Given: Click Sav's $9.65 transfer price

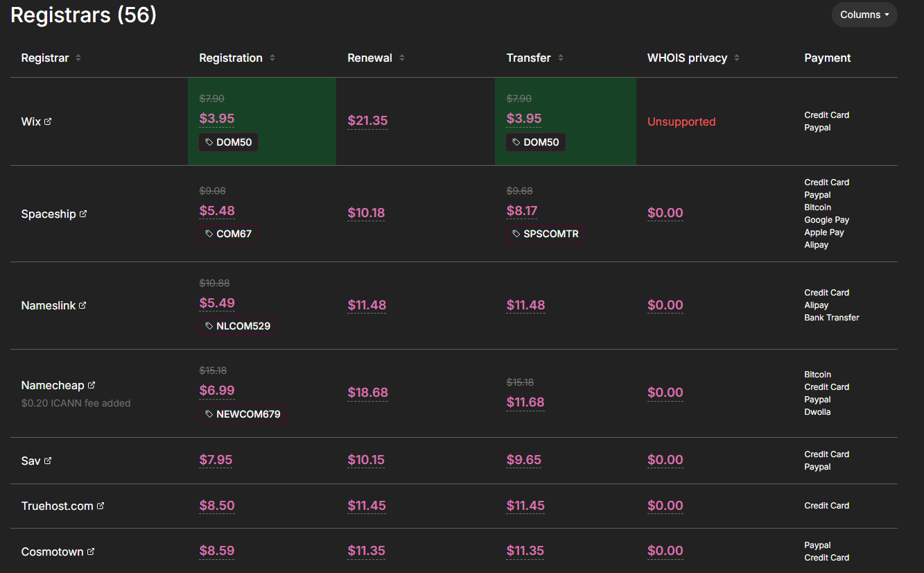Looking at the screenshot, I should [x=524, y=460].
